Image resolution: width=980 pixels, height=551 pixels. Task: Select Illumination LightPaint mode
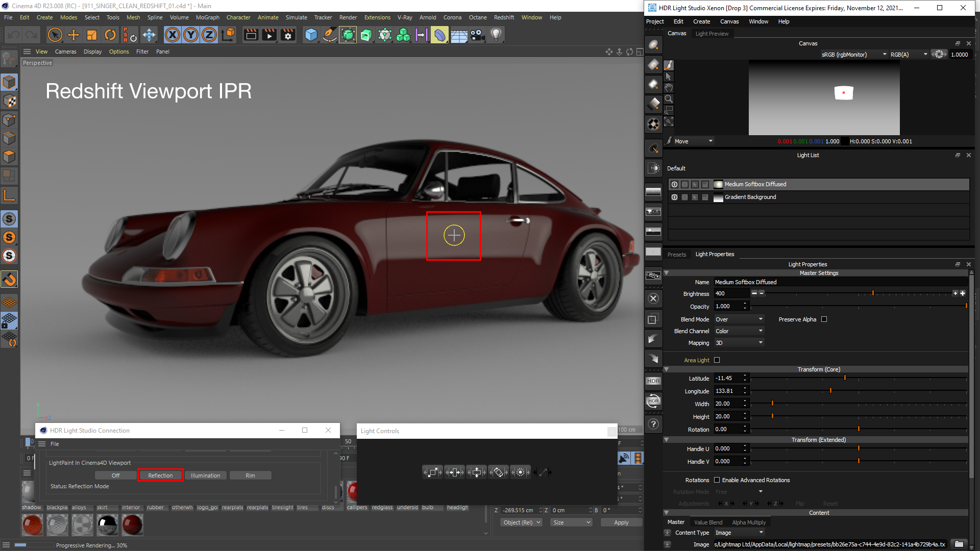point(205,475)
